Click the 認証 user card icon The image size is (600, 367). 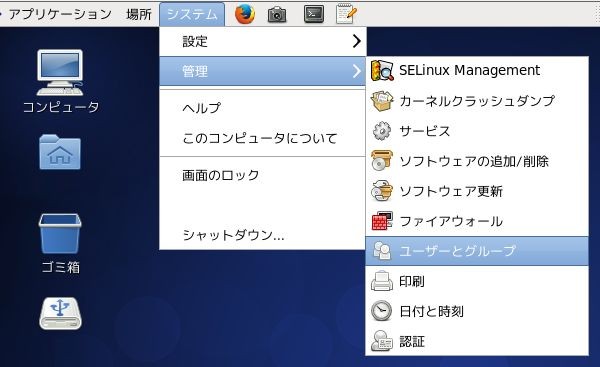[382, 341]
